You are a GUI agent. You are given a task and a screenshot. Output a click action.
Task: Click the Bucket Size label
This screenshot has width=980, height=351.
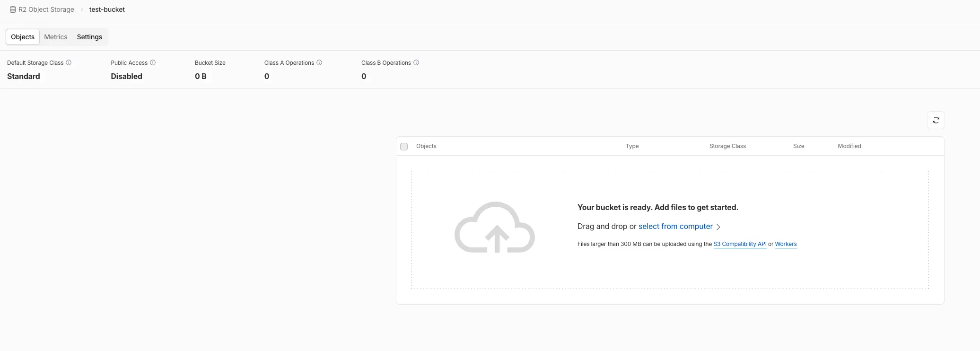[x=210, y=63]
